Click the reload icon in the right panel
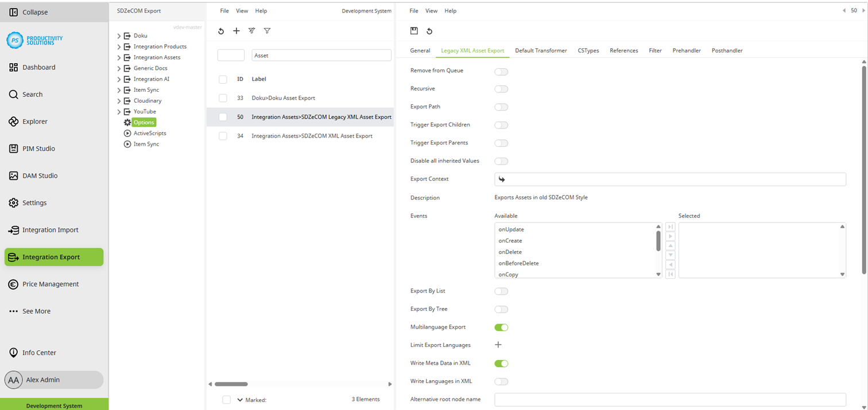The image size is (868, 410). point(430,31)
